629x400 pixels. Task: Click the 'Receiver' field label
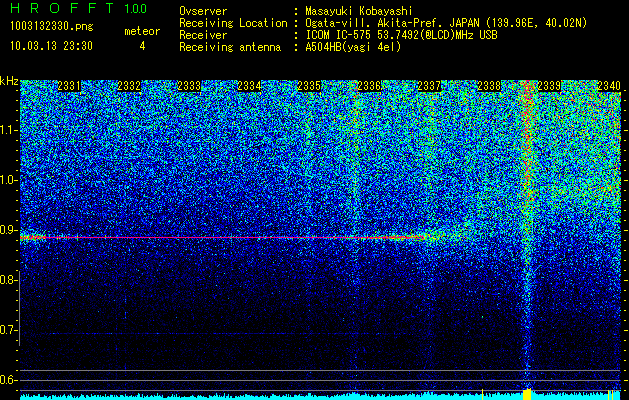tap(203, 35)
